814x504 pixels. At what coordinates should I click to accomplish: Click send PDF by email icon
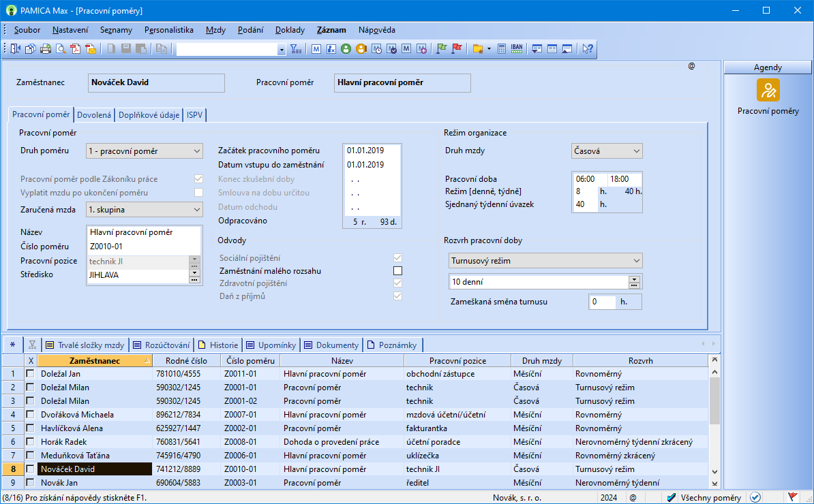click(x=91, y=49)
